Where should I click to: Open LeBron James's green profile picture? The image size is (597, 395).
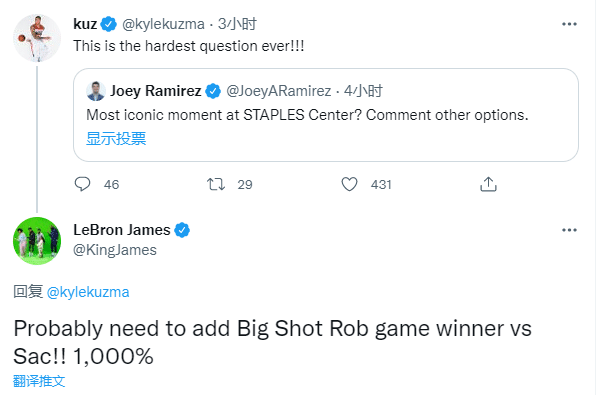pyautogui.click(x=37, y=241)
